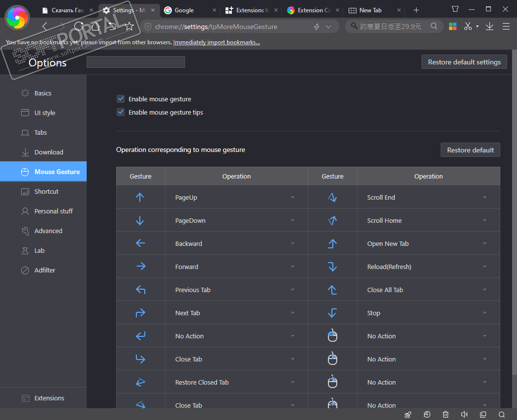
Task: Open Next Tab operation dropdown
Action: point(236,313)
